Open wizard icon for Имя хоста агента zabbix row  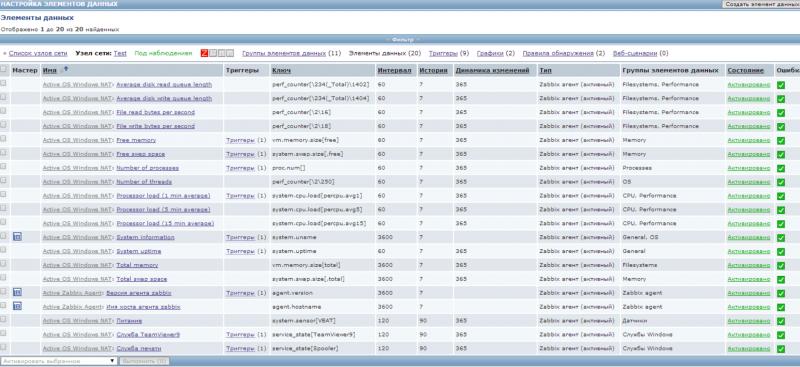click(x=17, y=306)
